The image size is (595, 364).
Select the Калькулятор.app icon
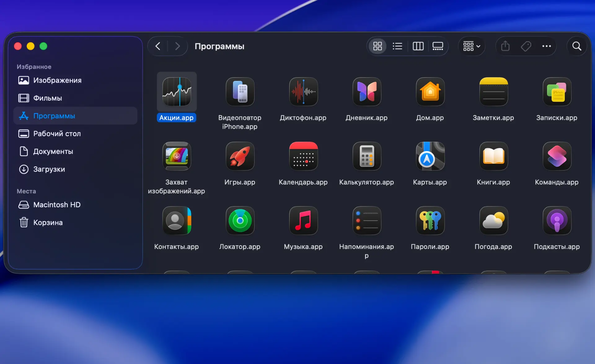(x=367, y=156)
